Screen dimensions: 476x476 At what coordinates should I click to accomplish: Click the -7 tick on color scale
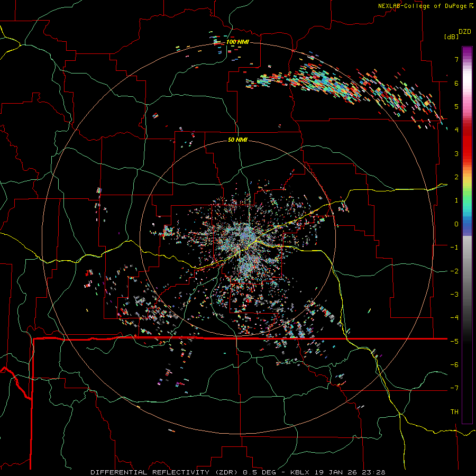tap(454, 388)
